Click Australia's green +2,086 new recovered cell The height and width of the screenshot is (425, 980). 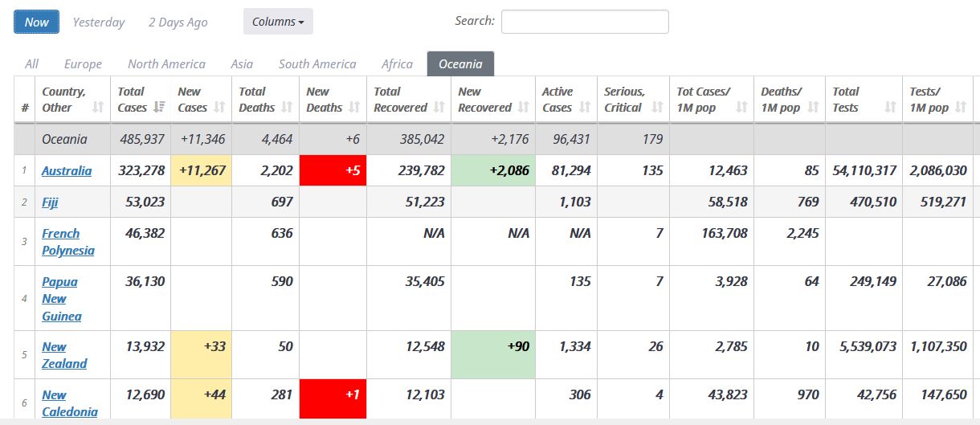492,170
